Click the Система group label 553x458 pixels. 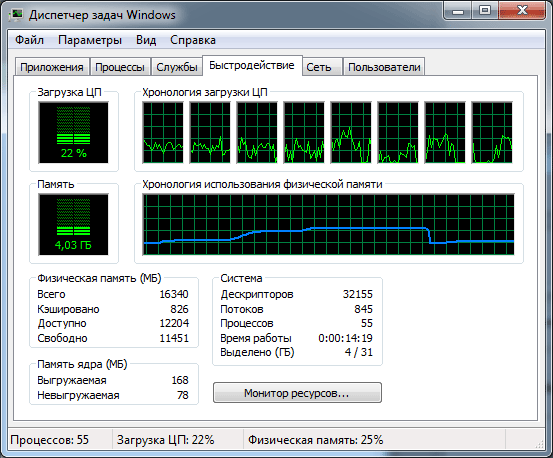(241, 279)
